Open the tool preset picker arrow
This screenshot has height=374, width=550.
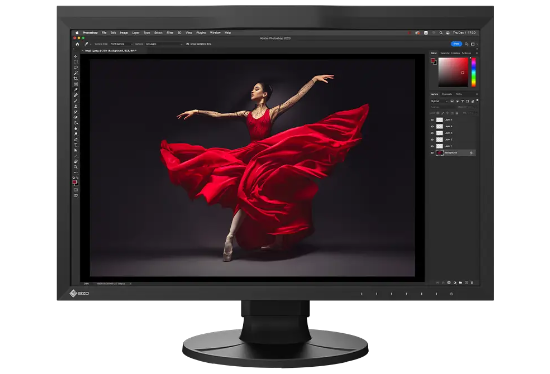(x=90, y=44)
